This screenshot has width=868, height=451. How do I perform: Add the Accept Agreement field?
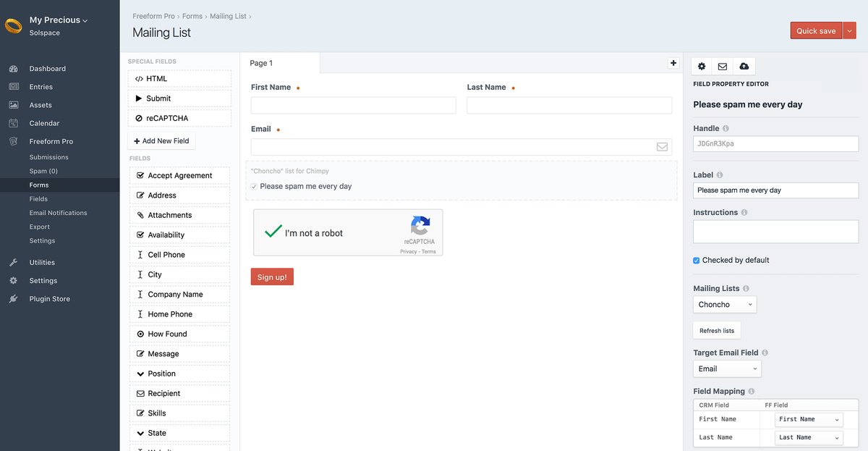(179, 176)
